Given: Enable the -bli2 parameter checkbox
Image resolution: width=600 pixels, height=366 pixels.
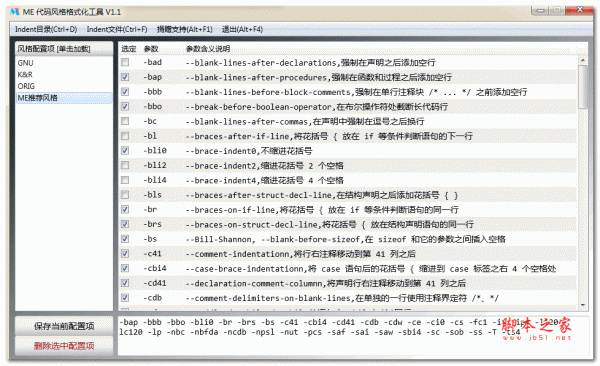Looking at the screenshot, I should click(x=125, y=165).
